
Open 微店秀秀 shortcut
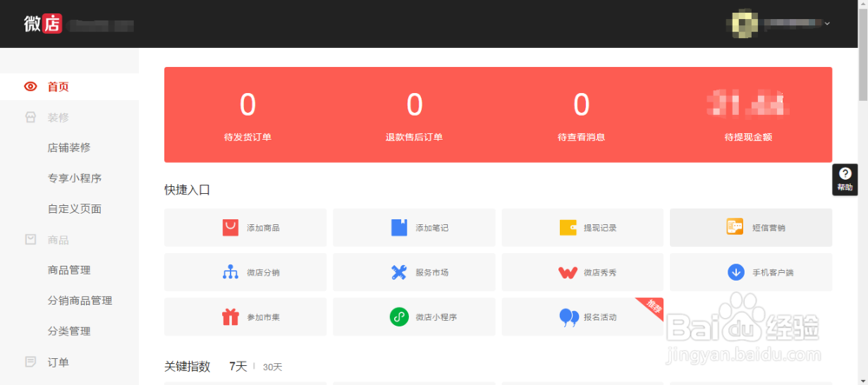582,272
